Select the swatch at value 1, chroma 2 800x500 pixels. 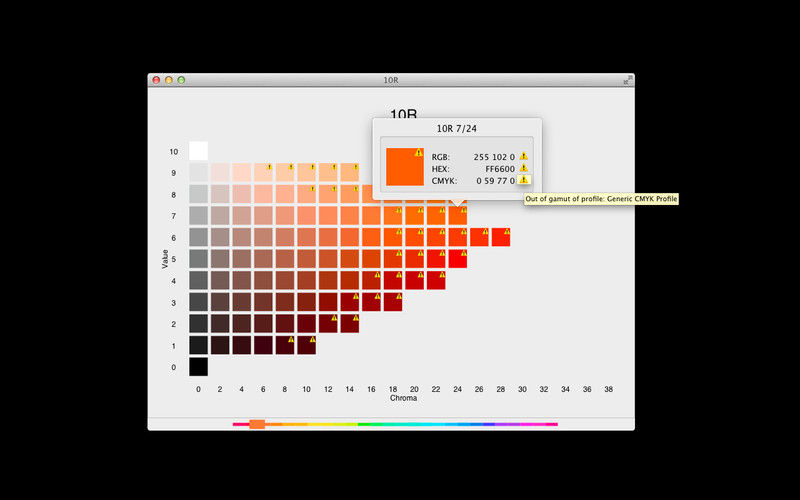220,345
